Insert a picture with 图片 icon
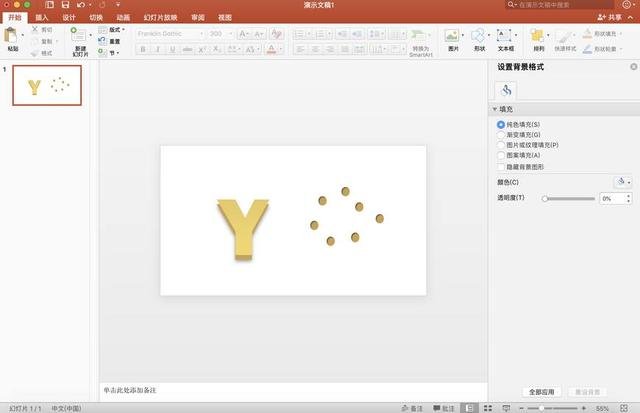 pyautogui.click(x=453, y=35)
